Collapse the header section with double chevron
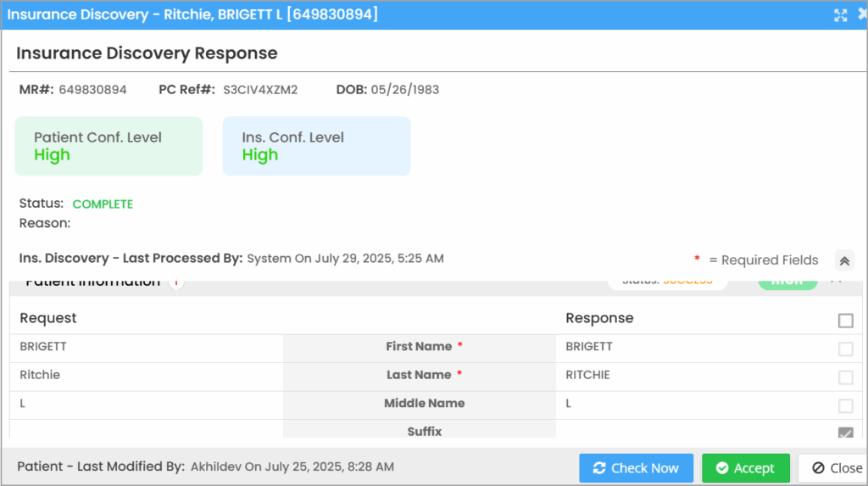 coord(844,260)
